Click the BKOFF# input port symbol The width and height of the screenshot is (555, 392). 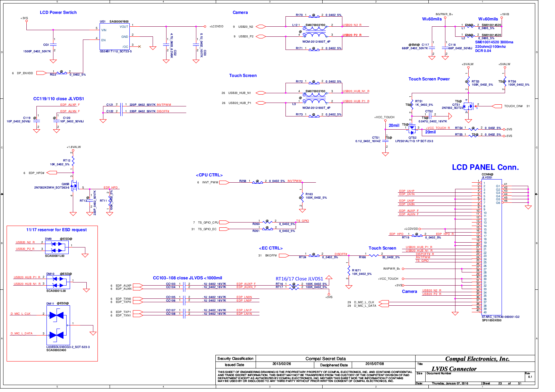pos(284,256)
